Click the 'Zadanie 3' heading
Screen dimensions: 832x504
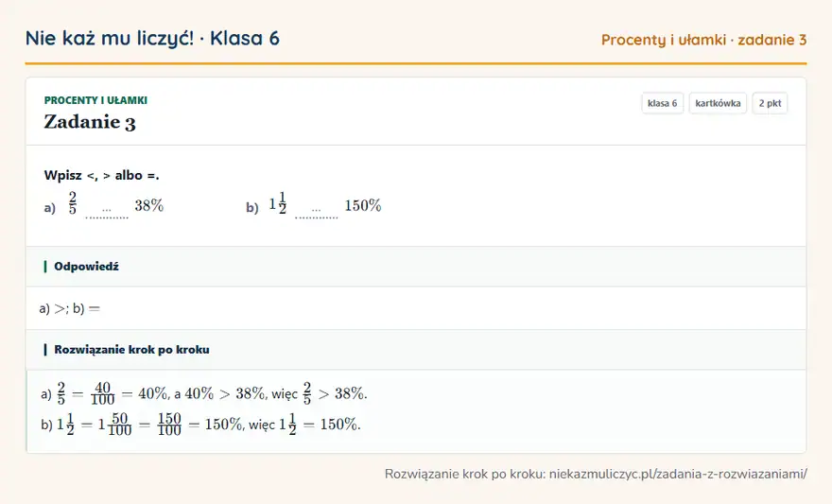[90, 122]
